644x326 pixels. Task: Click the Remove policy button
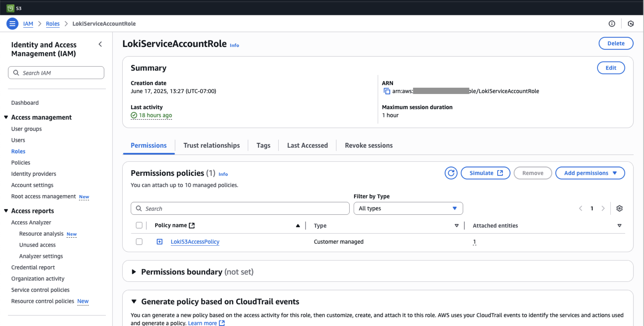[x=532, y=173]
